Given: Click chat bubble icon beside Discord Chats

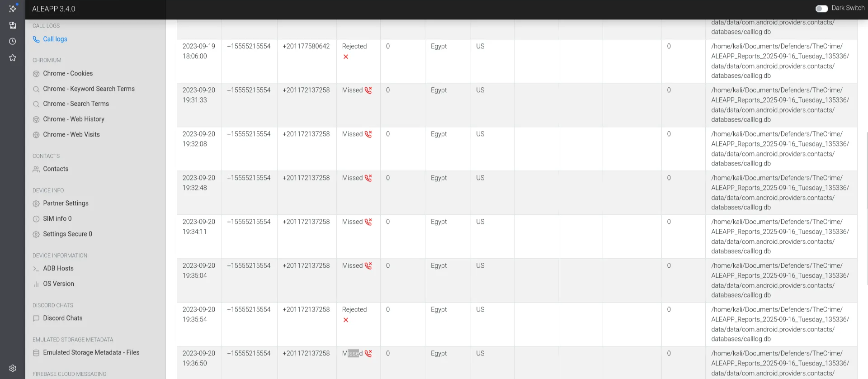Looking at the screenshot, I should [36, 318].
